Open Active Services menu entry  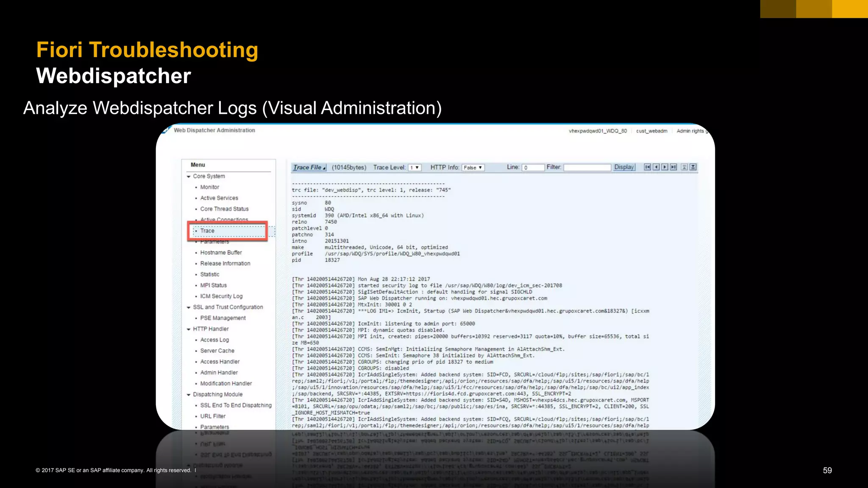tap(219, 198)
